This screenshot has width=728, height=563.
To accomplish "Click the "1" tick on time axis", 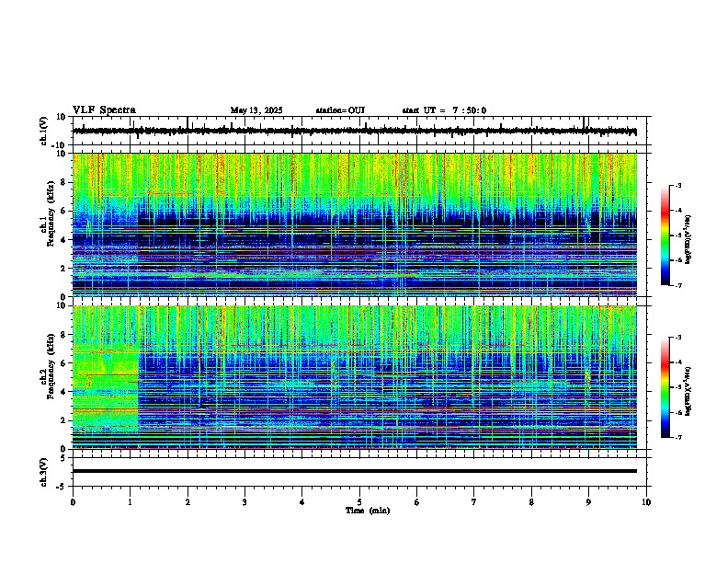I will (x=130, y=502).
